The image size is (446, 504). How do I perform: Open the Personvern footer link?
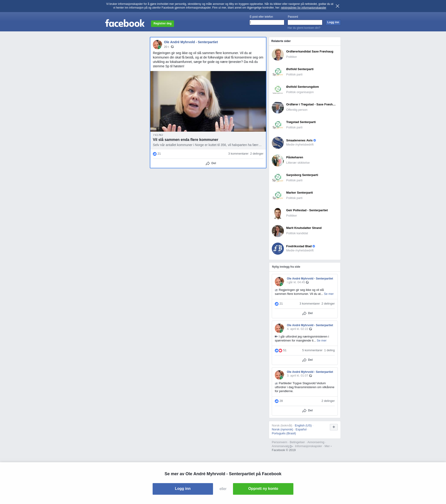(279, 442)
